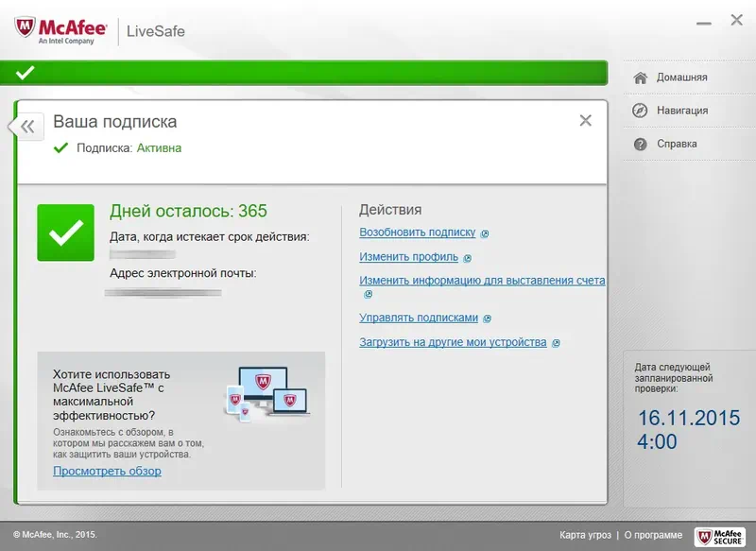Click the blurred expiration date value
The height and width of the screenshot is (551, 756).
143,254
